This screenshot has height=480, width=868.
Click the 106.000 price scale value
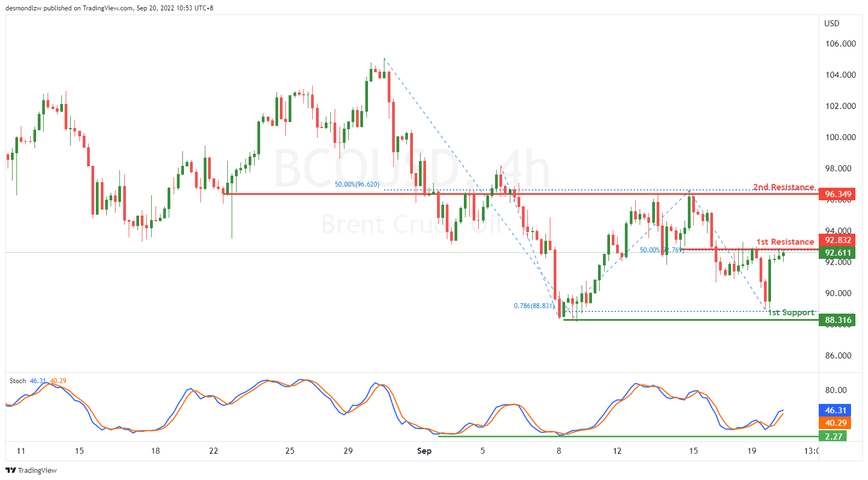point(841,44)
